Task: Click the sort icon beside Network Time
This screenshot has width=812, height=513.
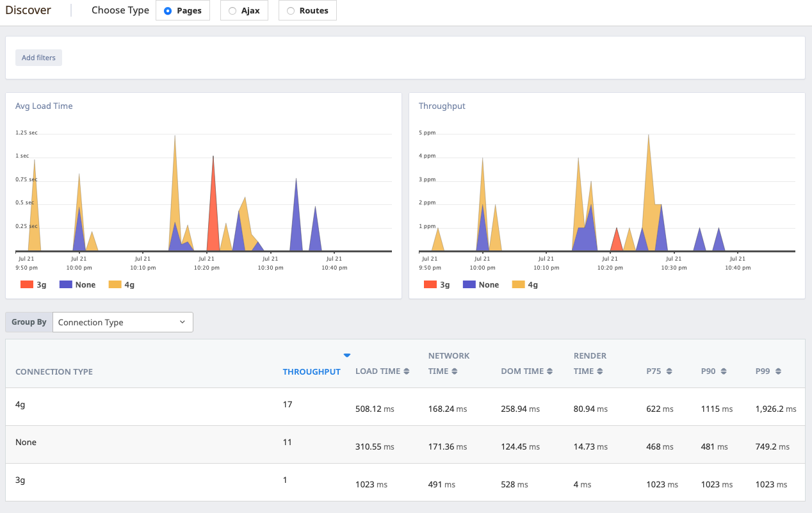Action: [x=454, y=371]
